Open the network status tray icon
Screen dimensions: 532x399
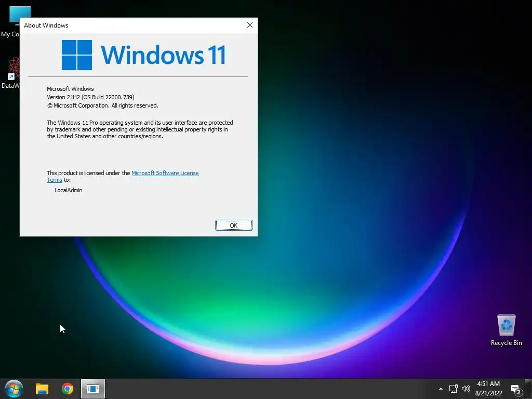tap(453, 389)
